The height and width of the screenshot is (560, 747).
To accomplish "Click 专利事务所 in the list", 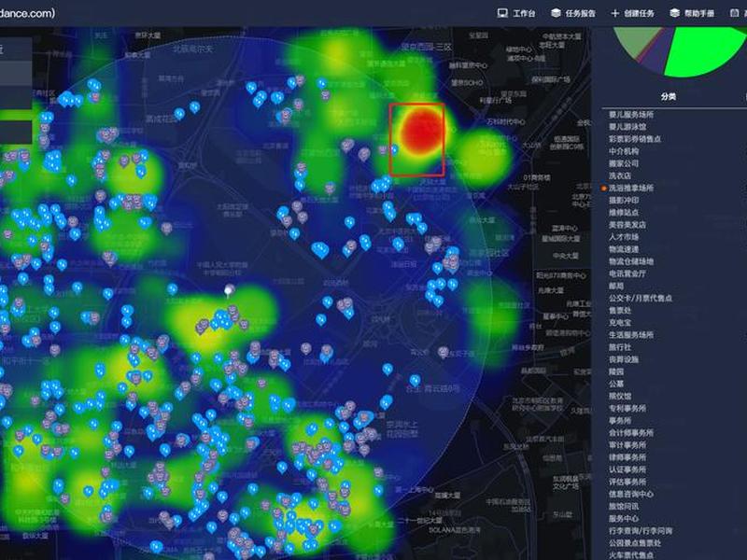I will pos(627,409).
